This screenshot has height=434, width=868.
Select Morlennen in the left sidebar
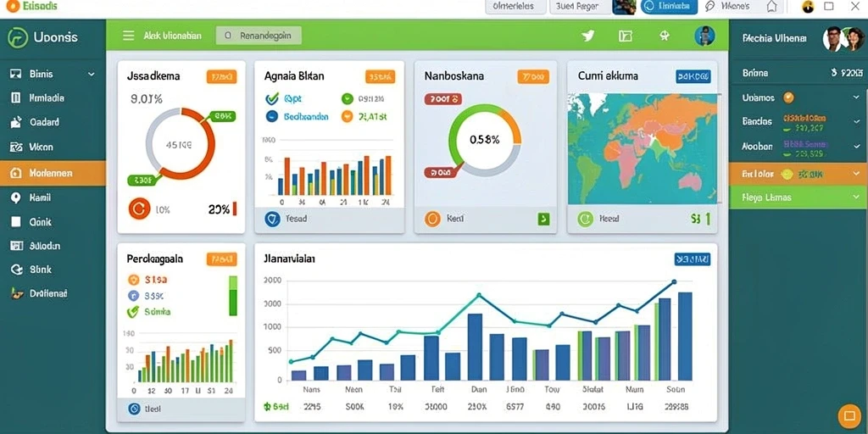click(53, 173)
